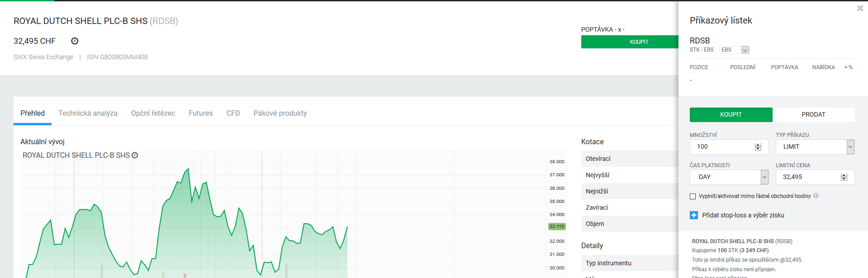The width and height of the screenshot is (868, 278).
Task: Click the Limitní cena stepper arrows
Action: [844, 177]
